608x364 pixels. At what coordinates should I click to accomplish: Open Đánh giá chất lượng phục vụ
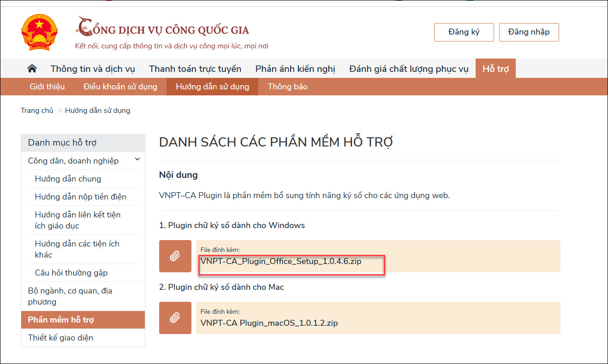click(x=409, y=69)
